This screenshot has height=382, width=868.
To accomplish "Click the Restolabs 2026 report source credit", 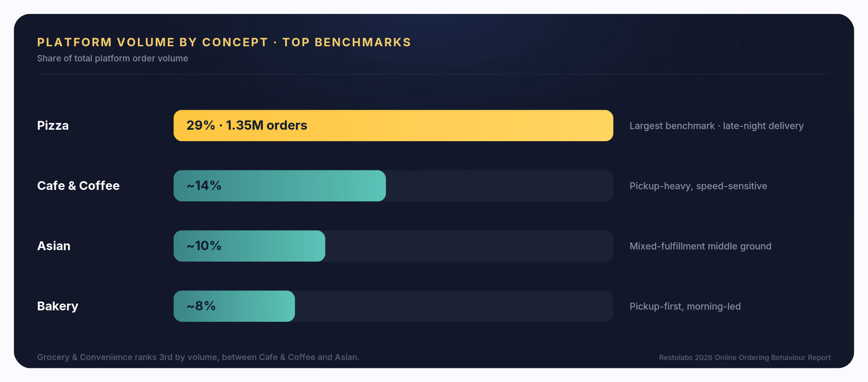I will pyautogui.click(x=745, y=357).
